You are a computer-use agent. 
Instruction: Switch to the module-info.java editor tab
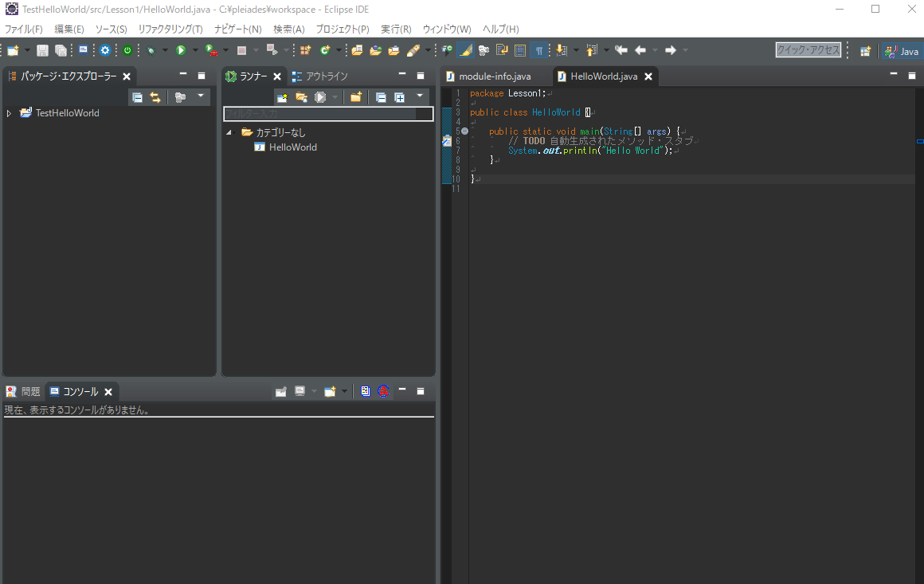[x=488, y=76]
